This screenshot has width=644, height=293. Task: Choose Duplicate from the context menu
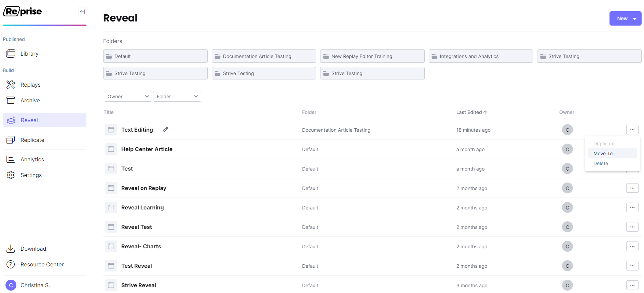pos(613,144)
